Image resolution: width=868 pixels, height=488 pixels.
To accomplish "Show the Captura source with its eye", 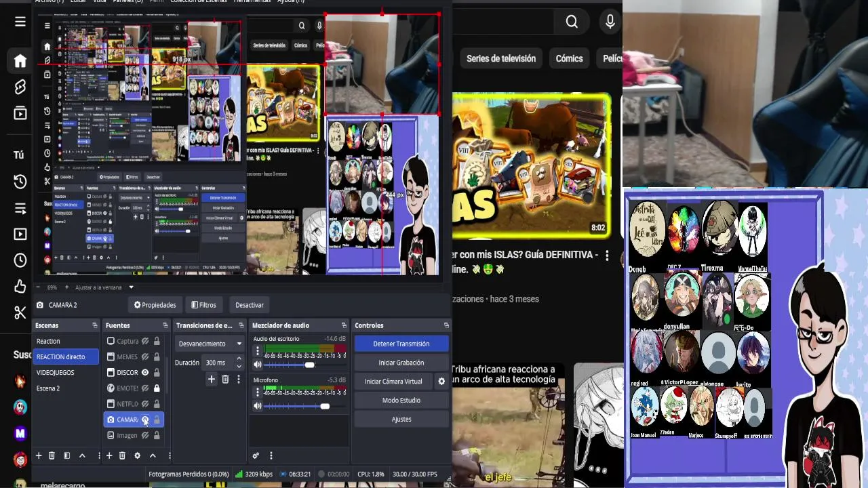I will click(145, 341).
